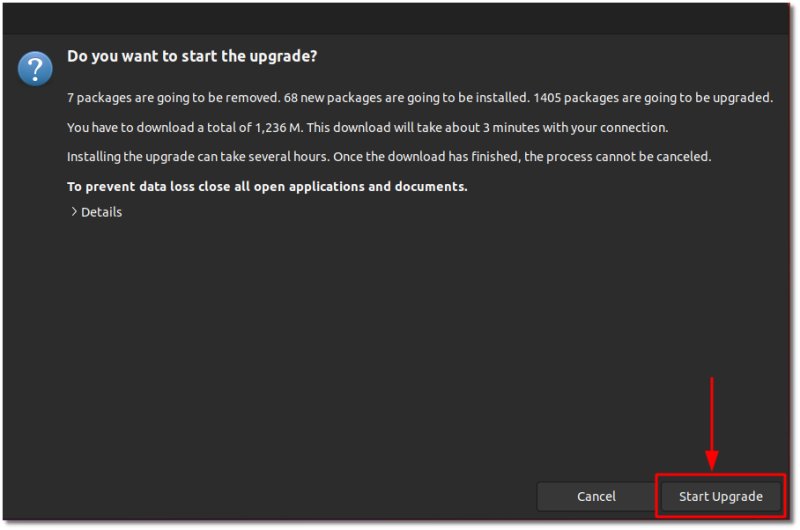The height and width of the screenshot is (530, 800).
Task: Expand the Details chevron arrow
Action: tap(74, 212)
